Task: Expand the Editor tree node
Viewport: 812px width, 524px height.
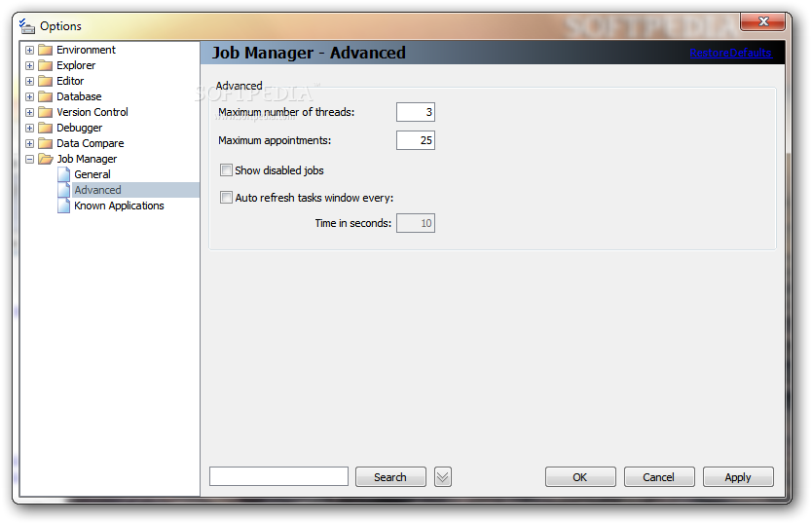Action: coord(29,82)
